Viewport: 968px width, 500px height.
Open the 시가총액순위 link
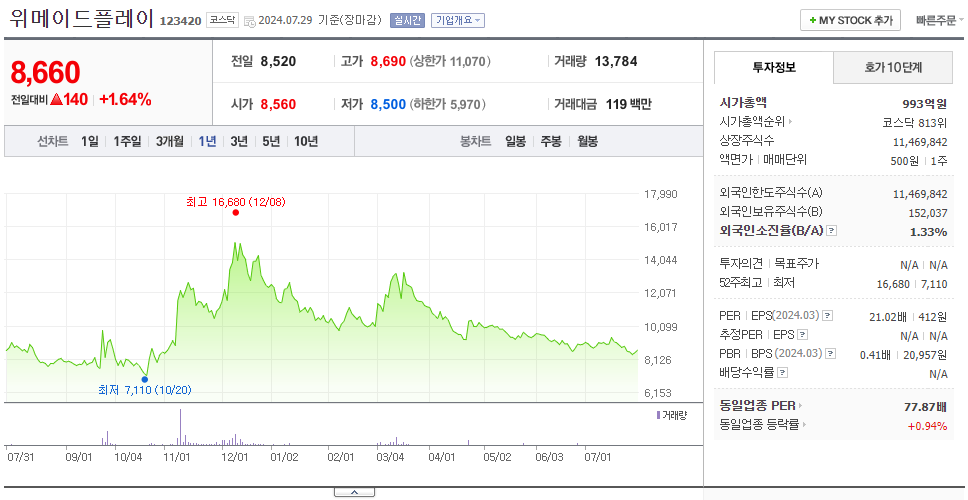pyautogui.click(x=756, y=122)
